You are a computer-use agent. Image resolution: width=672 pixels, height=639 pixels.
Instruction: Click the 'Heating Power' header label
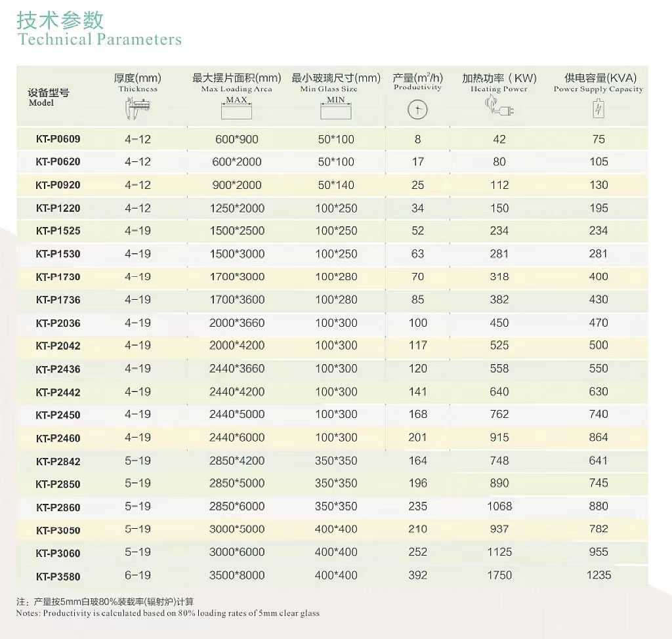click(x=499, y=89)
